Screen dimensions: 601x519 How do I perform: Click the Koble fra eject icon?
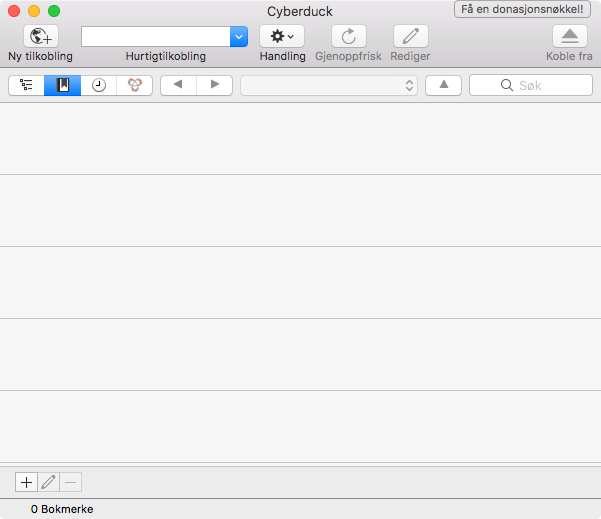pyautogui.click(x=570, y=36)
